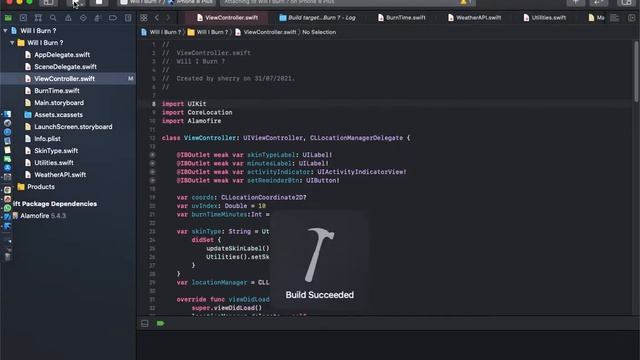The image size is (640, 360).
Task: Open the Issue navigator warning icon
Action: [x=68, y=18]
